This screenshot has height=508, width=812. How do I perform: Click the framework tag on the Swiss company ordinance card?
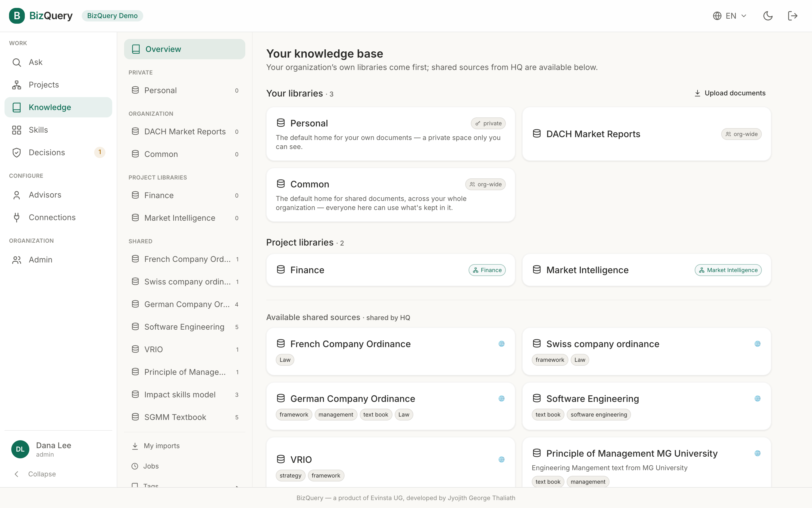point(550,360)
